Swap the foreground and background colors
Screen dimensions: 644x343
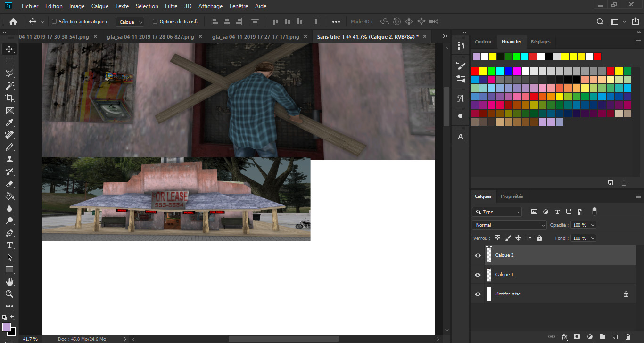[x=13, y=318]
